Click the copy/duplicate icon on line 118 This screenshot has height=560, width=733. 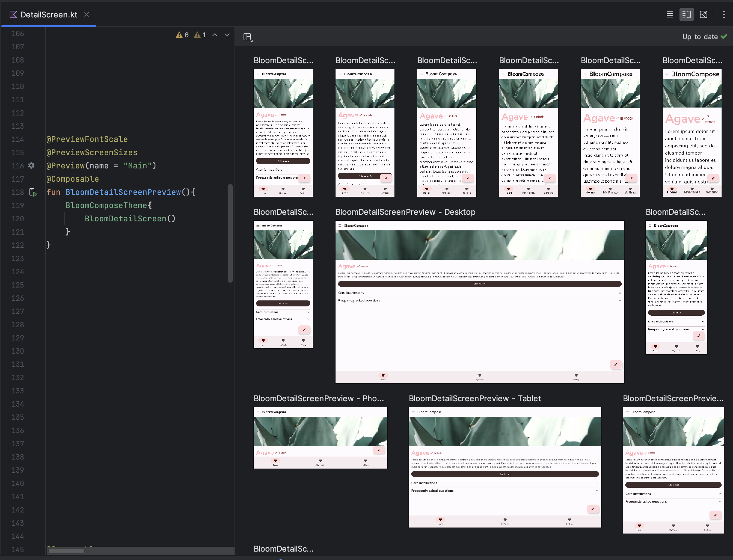pyautogui.click(x=32, y=192)
